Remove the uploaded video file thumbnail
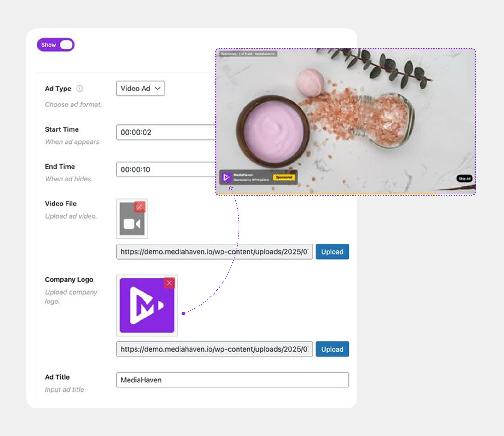 pos(140,207)
